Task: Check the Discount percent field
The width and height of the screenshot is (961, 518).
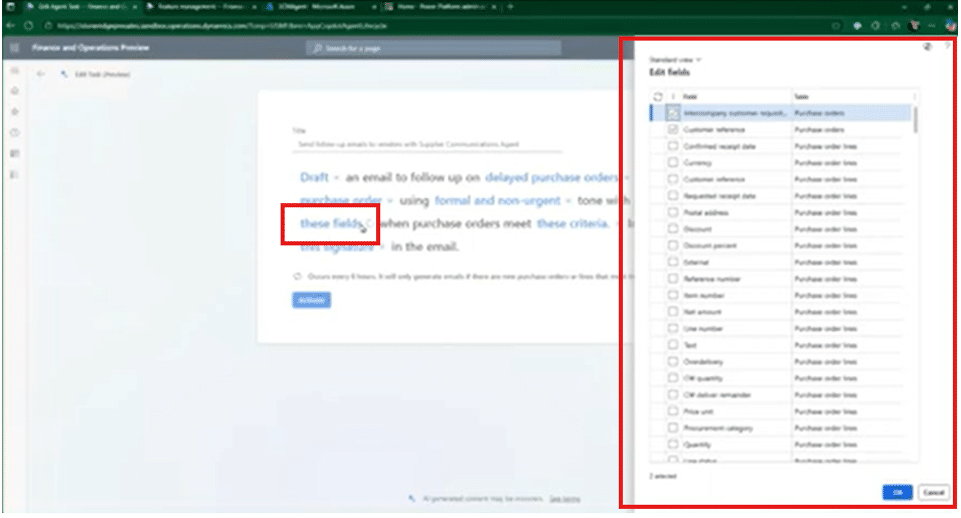Action: [673, 245]
